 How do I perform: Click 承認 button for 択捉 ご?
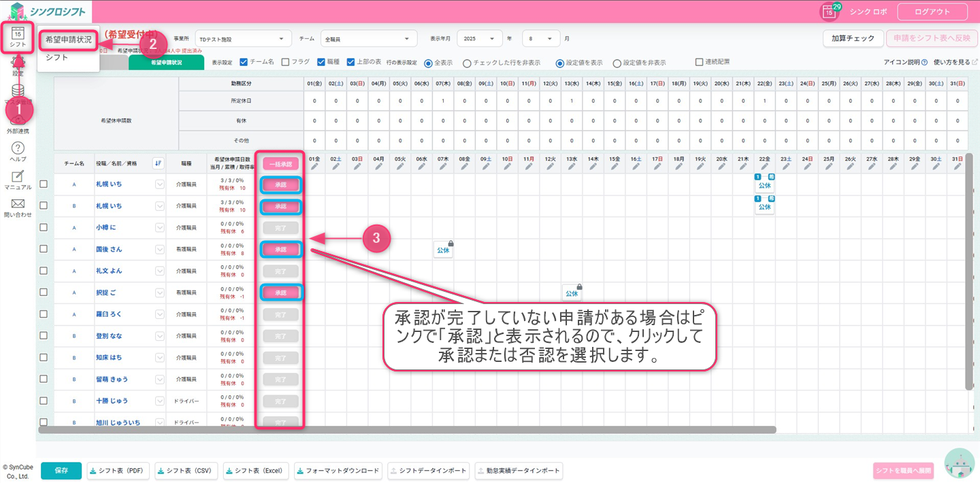pos(280,293)
